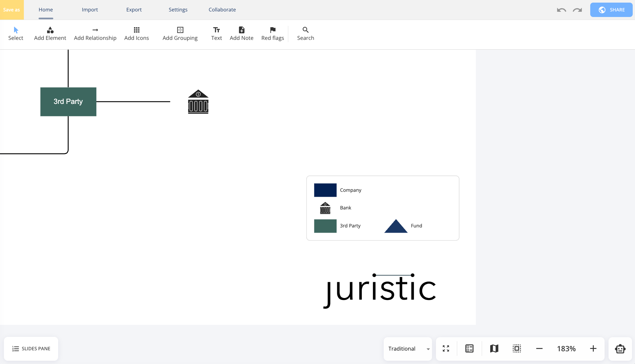Click the Company color swatch in legend

click(x=325, y=190)
